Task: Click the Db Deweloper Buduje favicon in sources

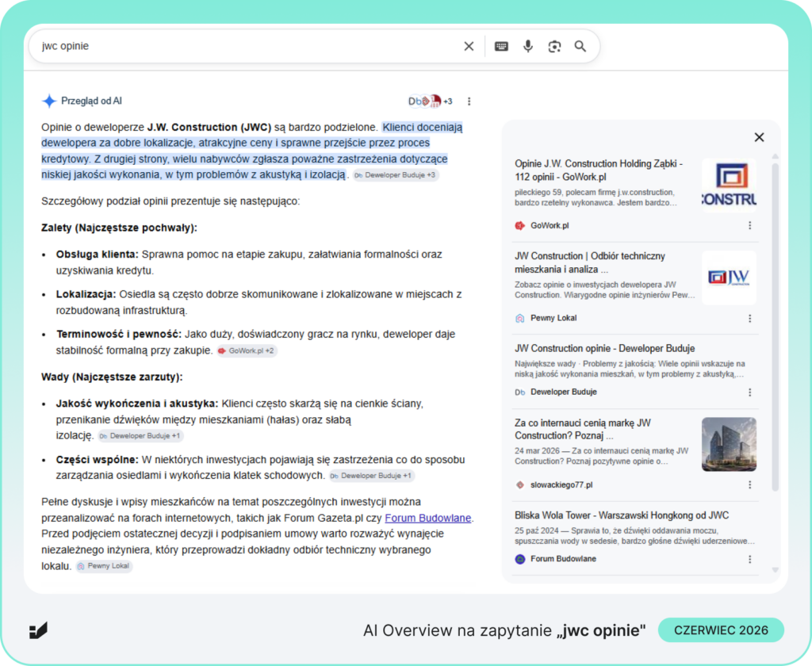Action: 520,392
